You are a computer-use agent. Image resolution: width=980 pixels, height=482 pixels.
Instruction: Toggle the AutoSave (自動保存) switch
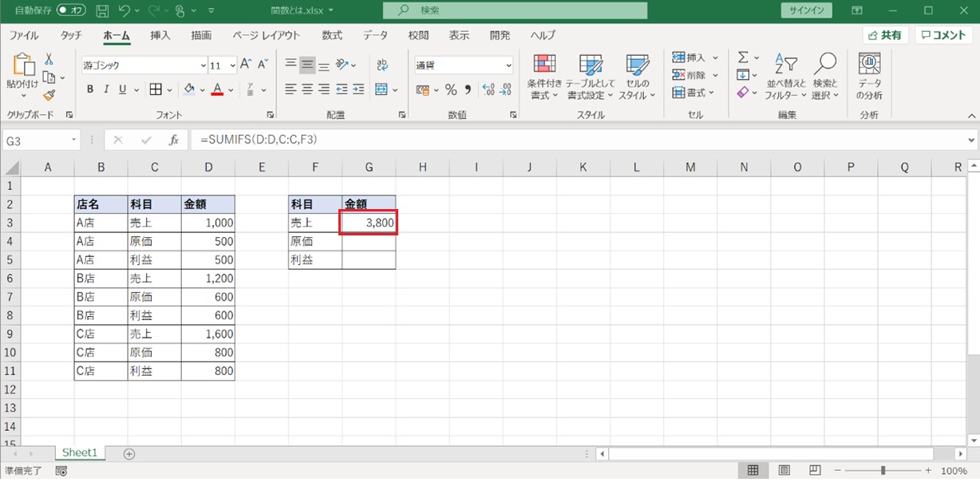click(72, 11)
